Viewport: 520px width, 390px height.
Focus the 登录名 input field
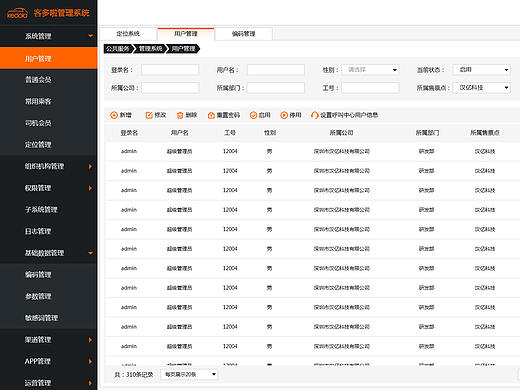pyautogui.click(x=170, y=70)
